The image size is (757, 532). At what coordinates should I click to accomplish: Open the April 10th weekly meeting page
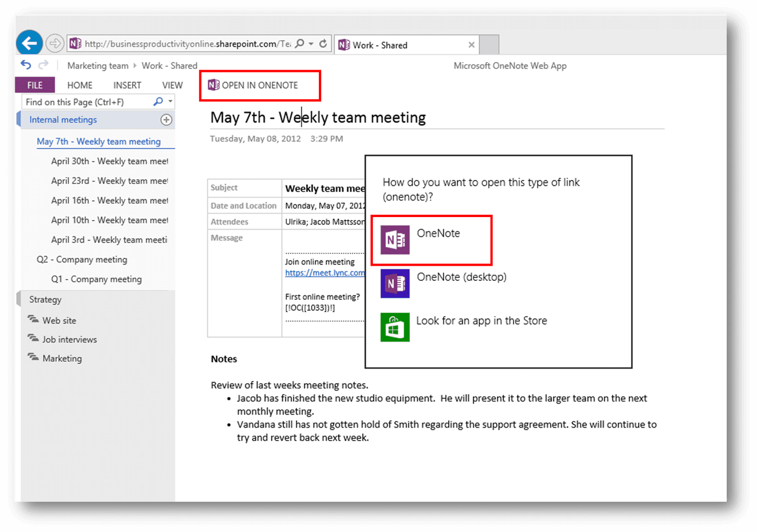[110, 220]
